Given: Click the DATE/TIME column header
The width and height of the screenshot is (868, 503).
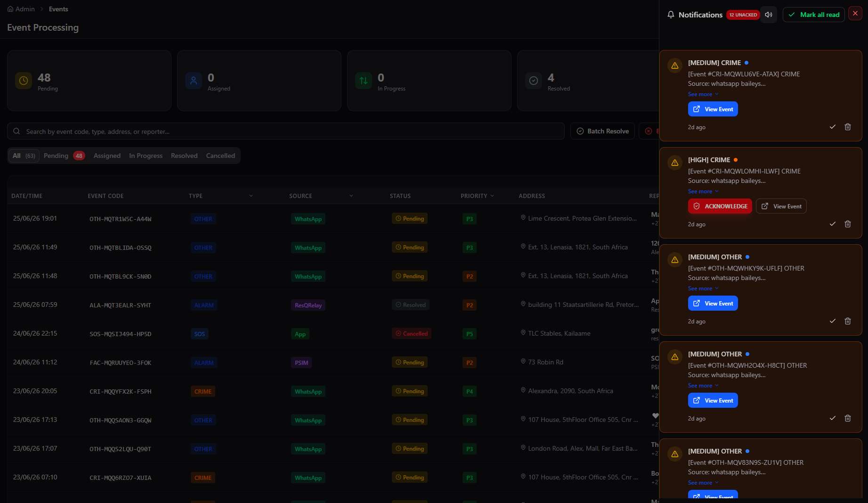Looking at the screenshot, I should (27, 196).
